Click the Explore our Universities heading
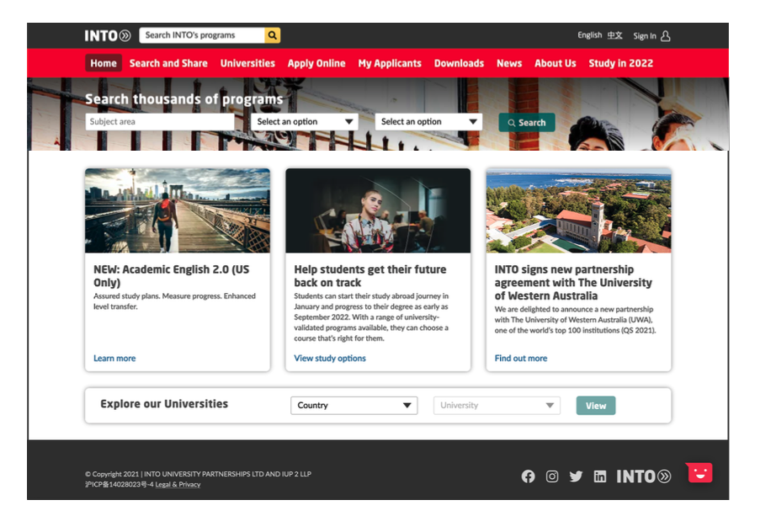 [x=164, y=404]
